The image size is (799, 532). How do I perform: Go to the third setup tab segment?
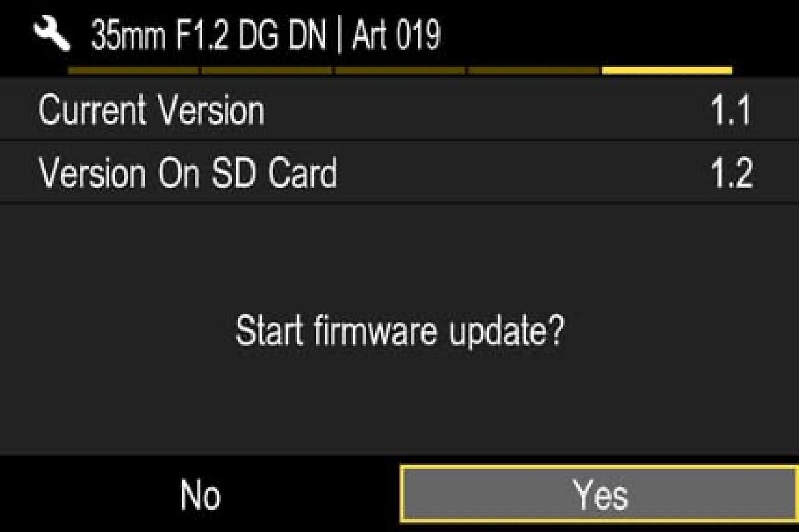pos(400,70)
